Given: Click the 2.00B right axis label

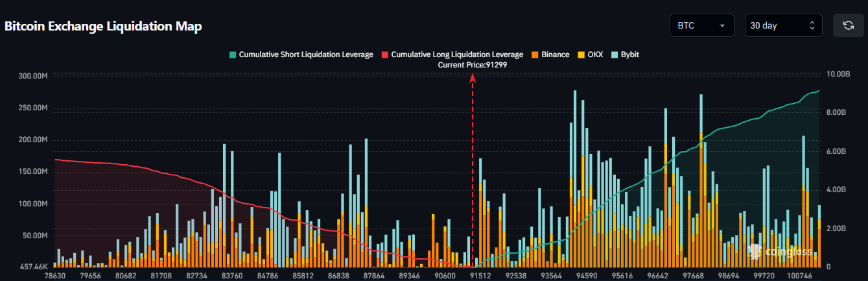Looking at the screenshot, I should (837, 228).
